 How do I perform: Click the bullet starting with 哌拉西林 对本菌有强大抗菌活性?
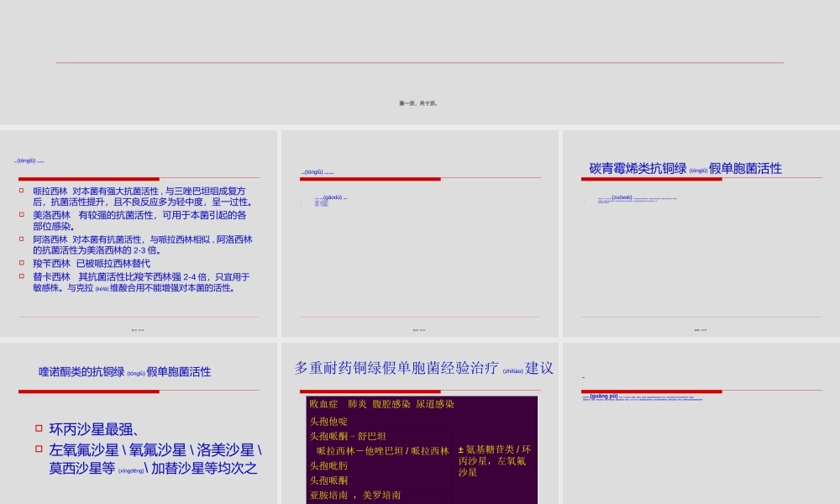(x=143, y=197)
